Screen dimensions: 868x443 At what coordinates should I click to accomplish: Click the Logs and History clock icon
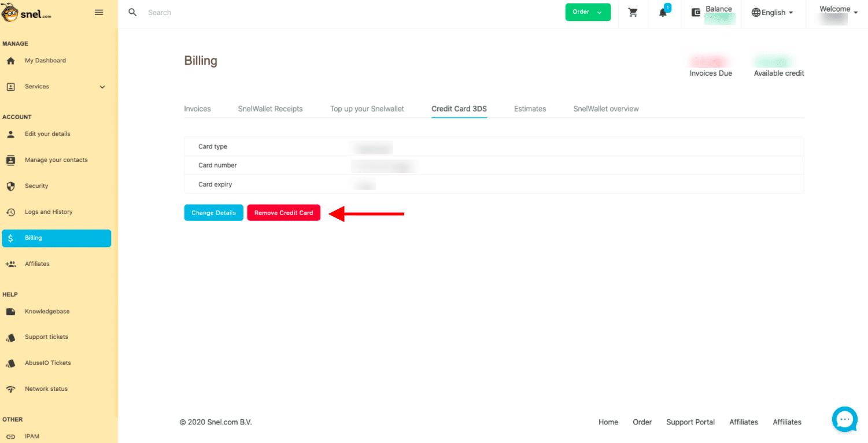click(x=10, y=212)
